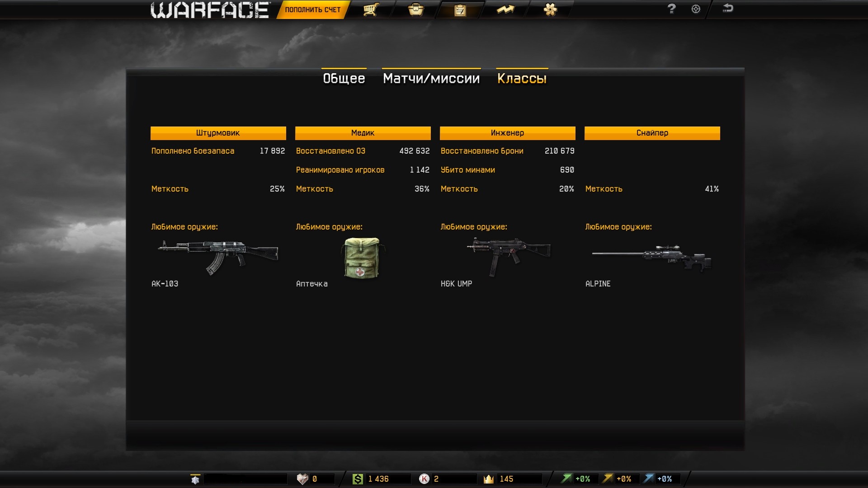Click the green arrow booster icon
Screen dimensions: 868x488
pos(566,479)
